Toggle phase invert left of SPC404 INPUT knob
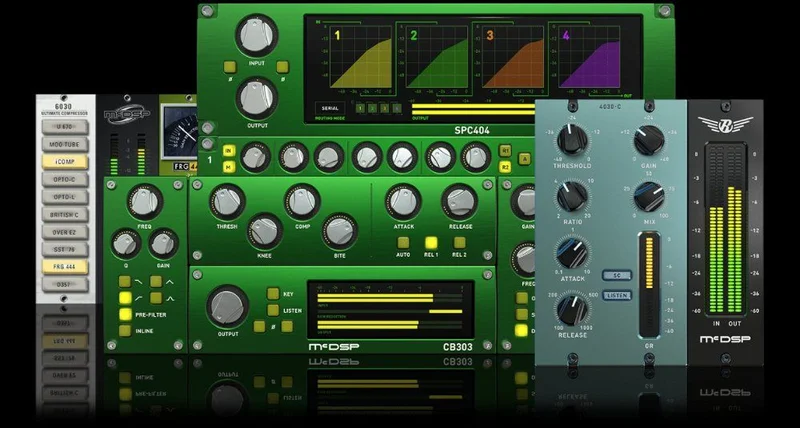Viewport: 800px width, 428px height. pos(230,67)
